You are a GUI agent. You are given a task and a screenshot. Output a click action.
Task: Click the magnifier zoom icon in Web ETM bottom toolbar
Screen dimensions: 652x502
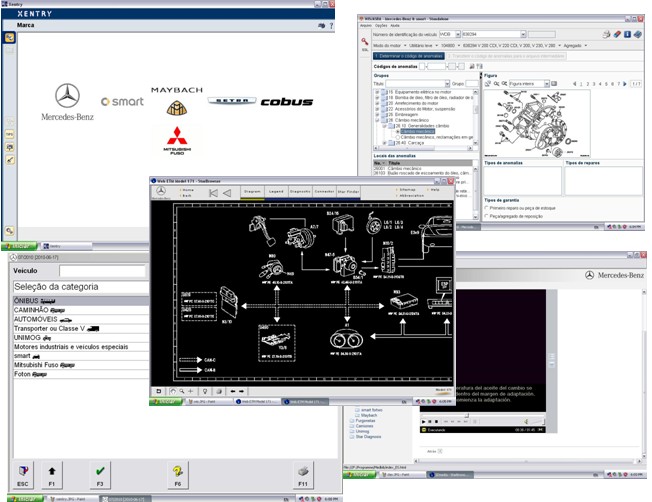tap(182, 391)
